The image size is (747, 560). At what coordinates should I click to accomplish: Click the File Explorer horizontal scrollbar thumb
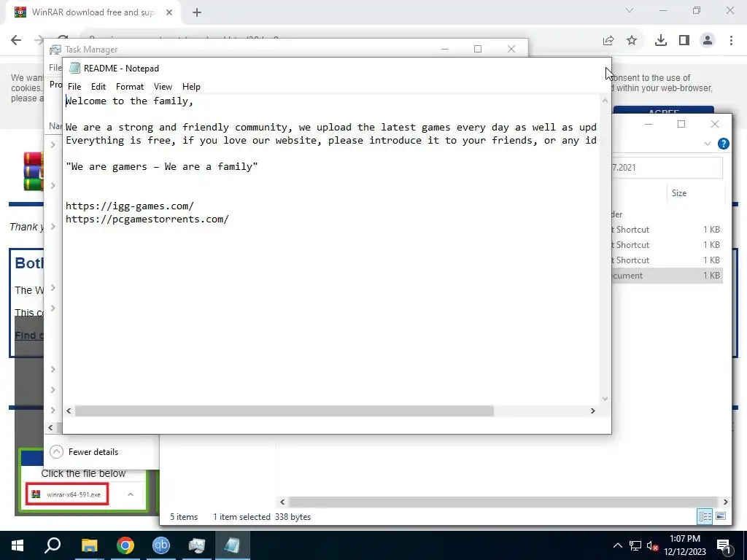click(x=503, y=502)
